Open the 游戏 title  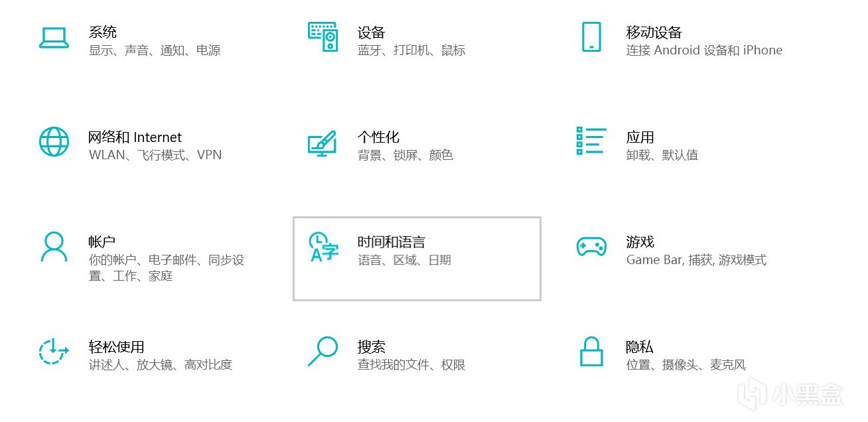[640, 242]
